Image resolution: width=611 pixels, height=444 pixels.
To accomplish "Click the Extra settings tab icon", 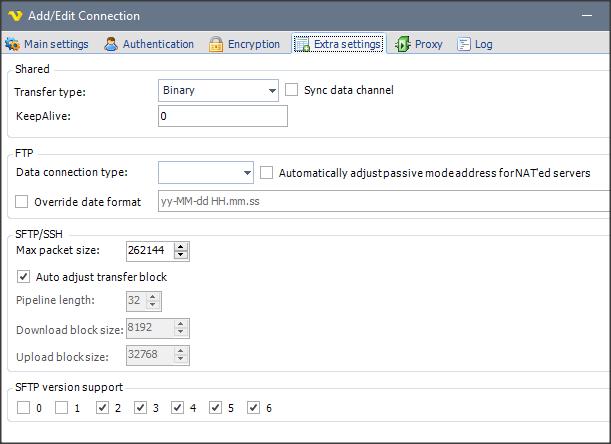I will (x=302, y=44).
